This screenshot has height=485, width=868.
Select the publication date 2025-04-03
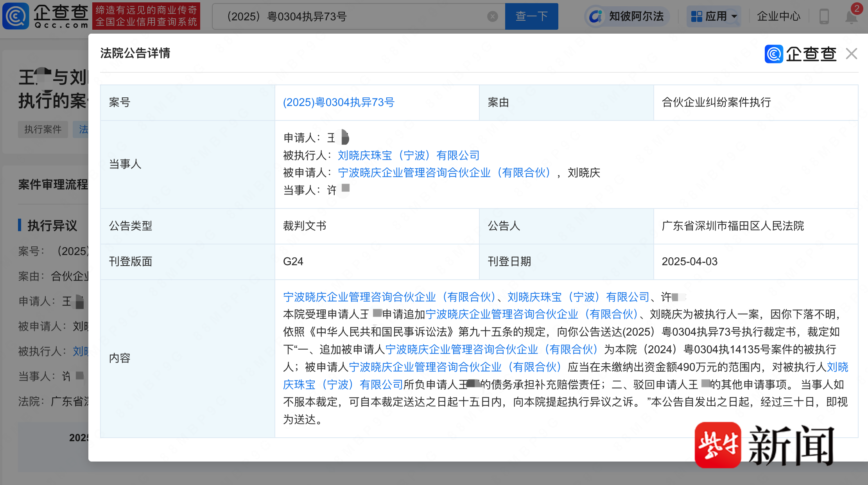coord(689,261)
